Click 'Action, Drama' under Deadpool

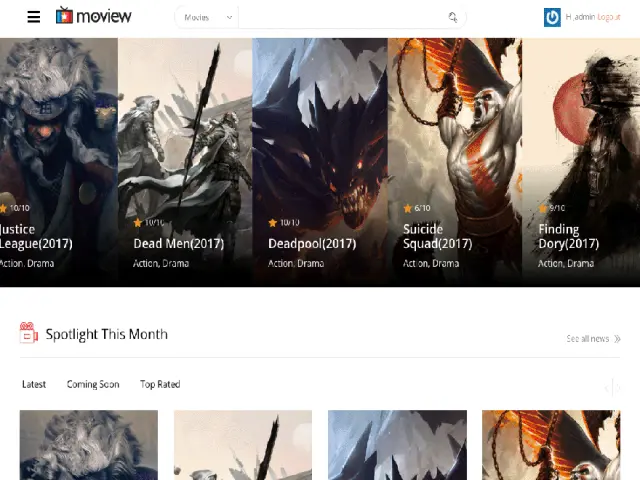tap(296, 264)
